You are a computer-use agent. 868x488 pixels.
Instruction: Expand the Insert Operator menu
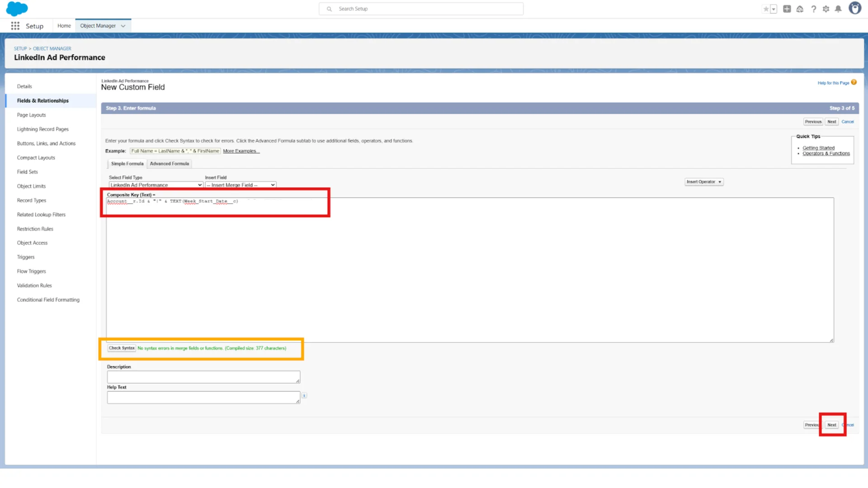pyautogui.click(x=703, y=182)
